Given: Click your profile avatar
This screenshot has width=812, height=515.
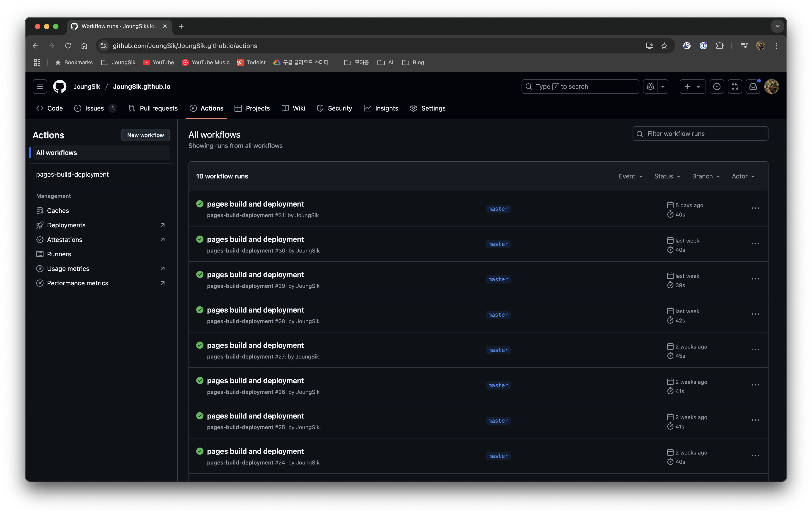Looking at the screenshot, I should [x=772, y=86].
